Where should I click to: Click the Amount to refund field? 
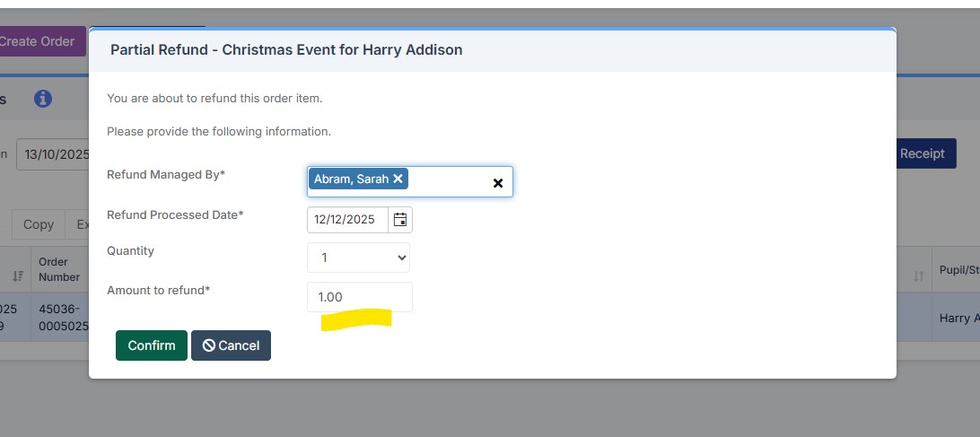click(x=359, y=297)
